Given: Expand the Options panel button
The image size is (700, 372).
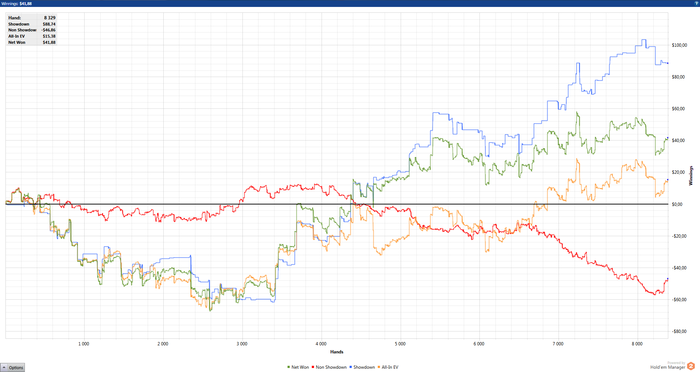Looking at the screenshot, I should [x=12, y=368].
